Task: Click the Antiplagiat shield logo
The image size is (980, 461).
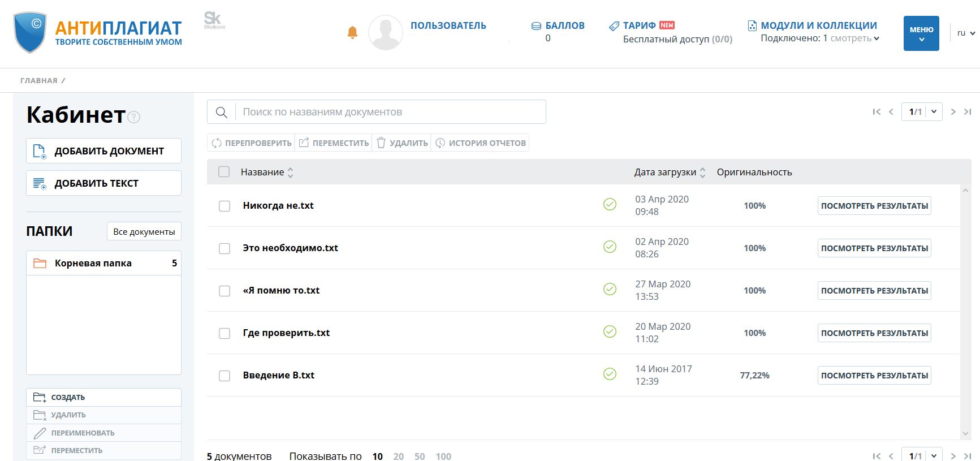Action: point(29,33)
